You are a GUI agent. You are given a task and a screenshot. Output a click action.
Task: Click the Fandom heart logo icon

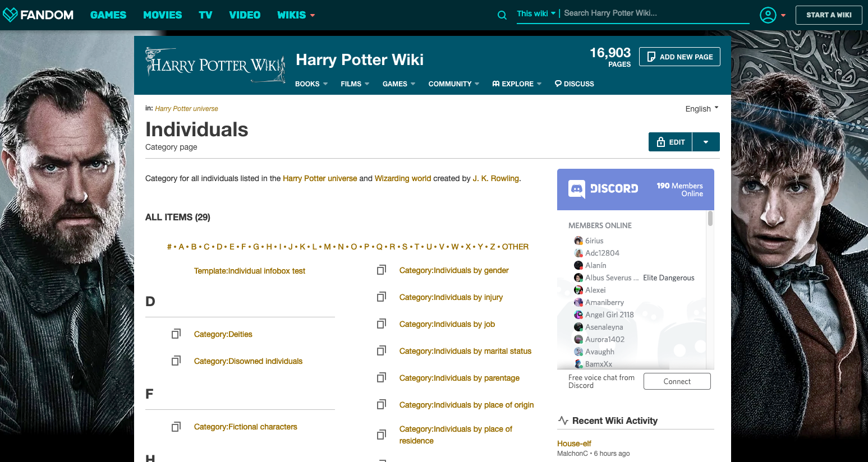[10, 15]
